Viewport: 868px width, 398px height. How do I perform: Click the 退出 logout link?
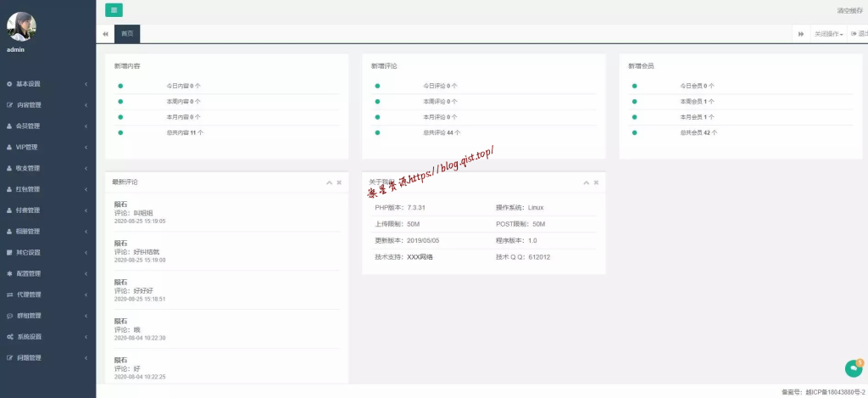(x=859, y=34)
